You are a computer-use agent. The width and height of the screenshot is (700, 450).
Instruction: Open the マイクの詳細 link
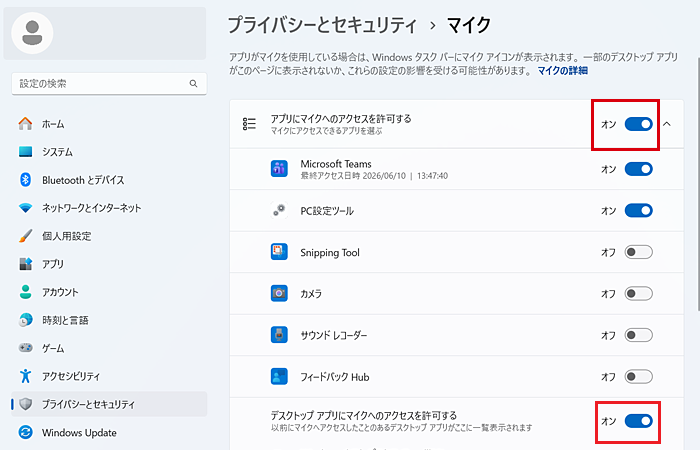click(x=562, y=71)
